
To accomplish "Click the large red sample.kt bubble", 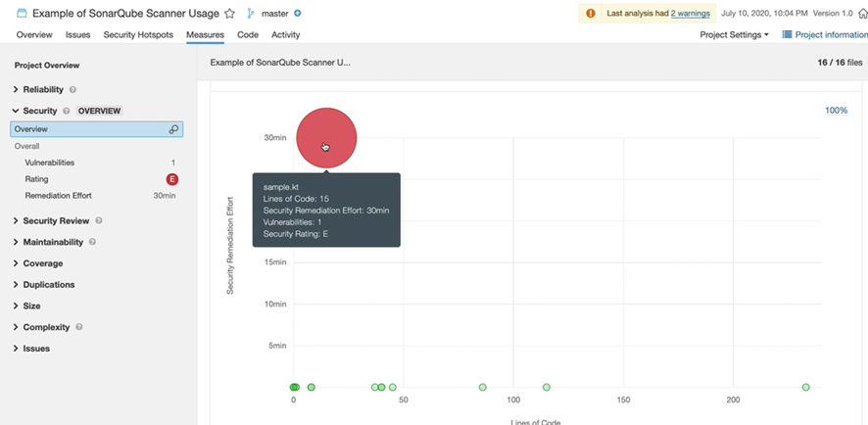I will tap(326, 138).
